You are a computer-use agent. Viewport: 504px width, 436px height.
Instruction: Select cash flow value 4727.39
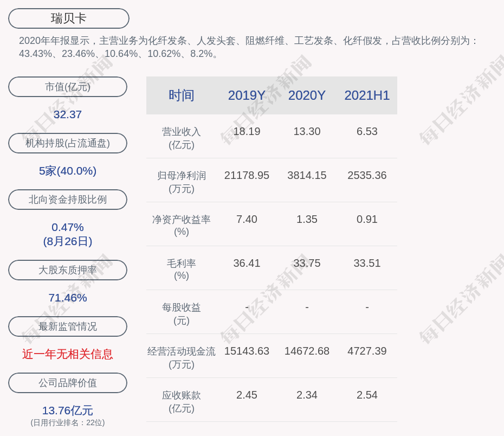point(367,351)
